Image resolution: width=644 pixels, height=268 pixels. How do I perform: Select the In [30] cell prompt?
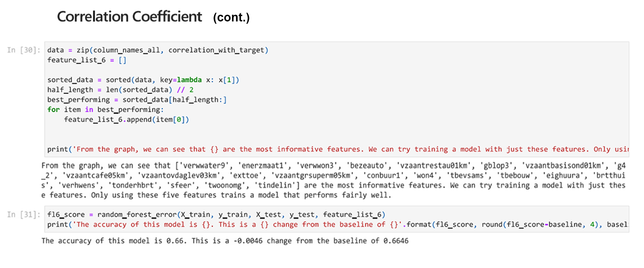[23, 50]
